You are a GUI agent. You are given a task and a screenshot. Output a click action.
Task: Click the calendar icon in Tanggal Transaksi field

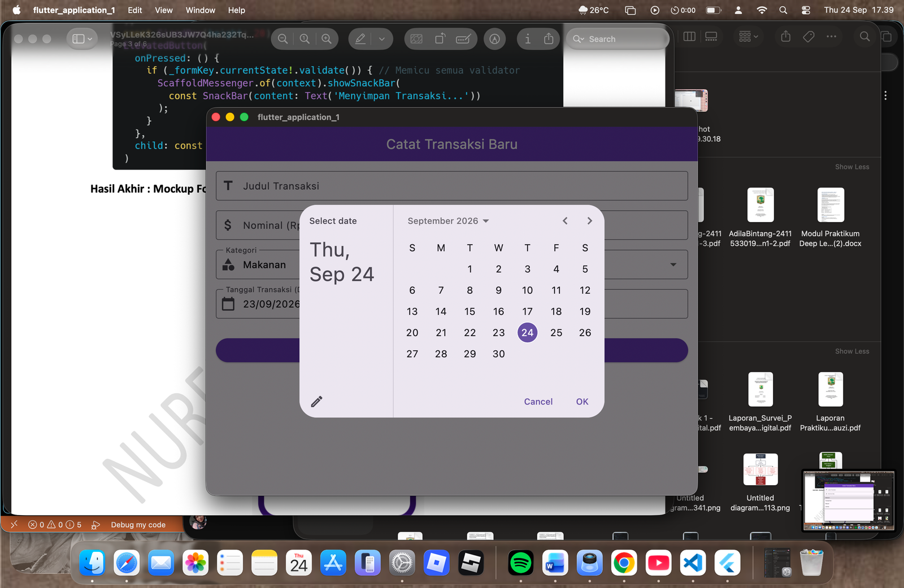pyautogui.click(x=228, y=304)
